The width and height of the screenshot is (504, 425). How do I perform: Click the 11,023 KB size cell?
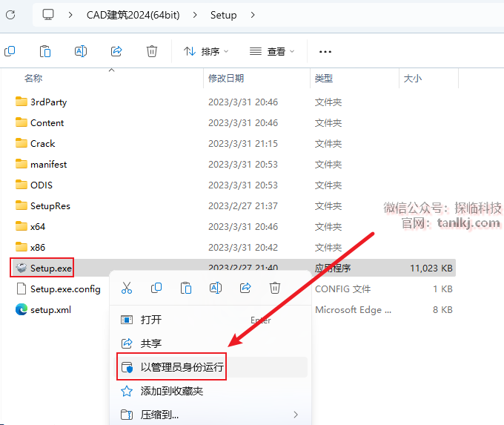431,268
